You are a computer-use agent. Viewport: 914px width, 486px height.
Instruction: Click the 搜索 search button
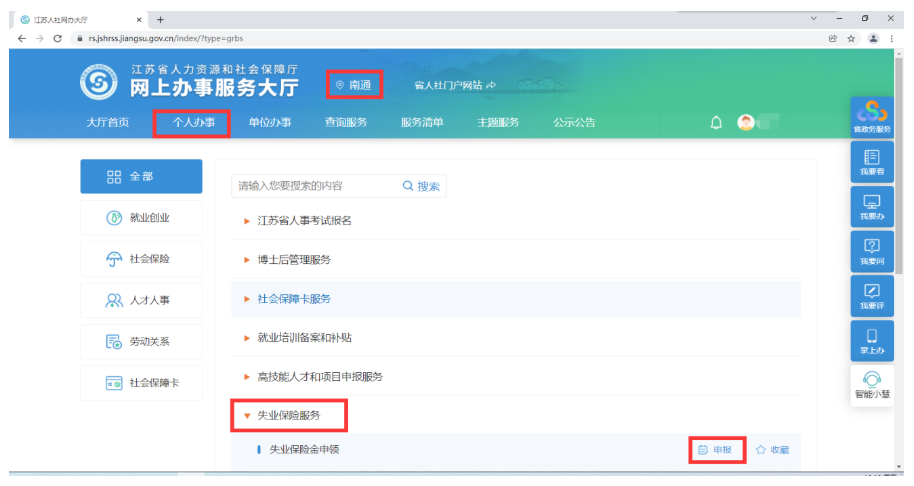pyautogui.click(x=421, y=186)
